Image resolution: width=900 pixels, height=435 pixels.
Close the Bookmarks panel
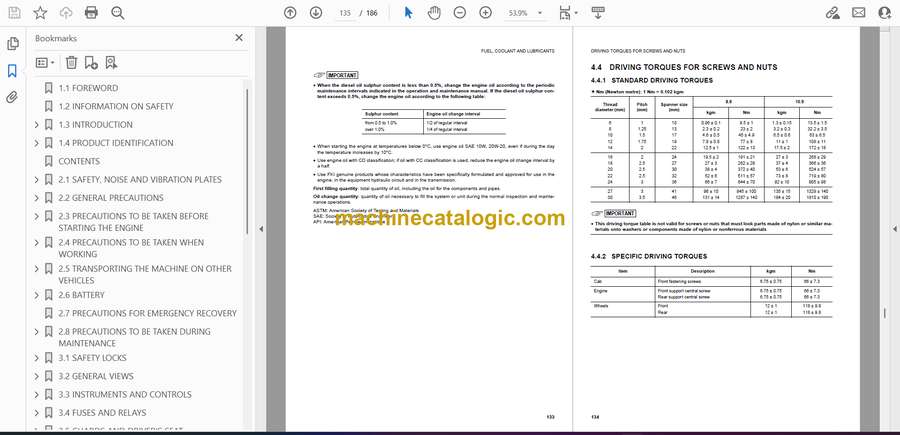pyautogui.click(x=239, y=38)
